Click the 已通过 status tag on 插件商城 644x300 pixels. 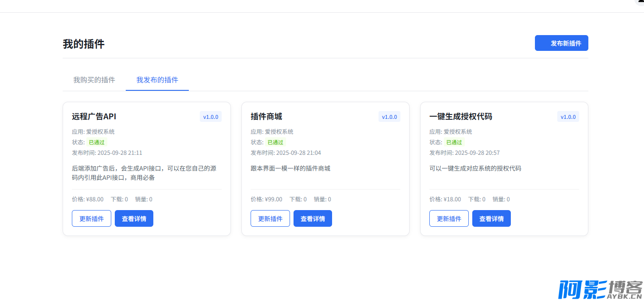pyautogui.click(x=276, y=142)
